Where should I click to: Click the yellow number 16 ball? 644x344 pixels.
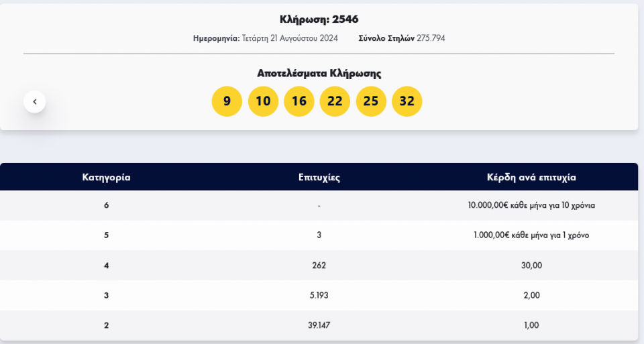(x=299, y=101)
